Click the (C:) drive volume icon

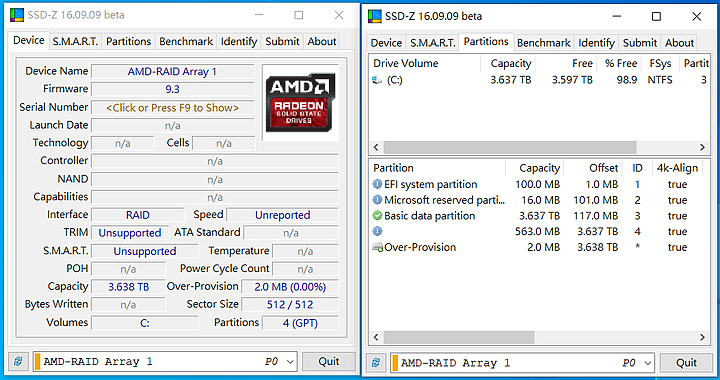point(377,80)
